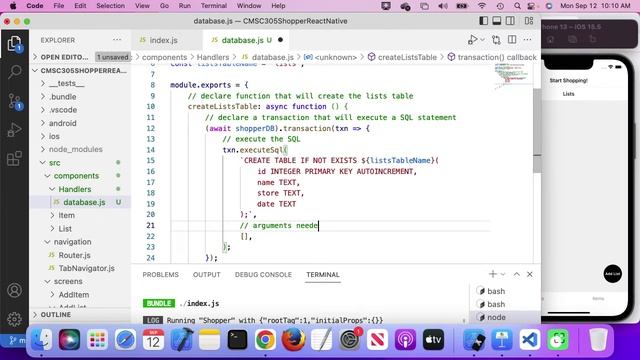Image resolution: width=640 pixels, height=360 pixels.
Task: Tap Add List button in iOS simulator
Action: [x=612, y=273]
